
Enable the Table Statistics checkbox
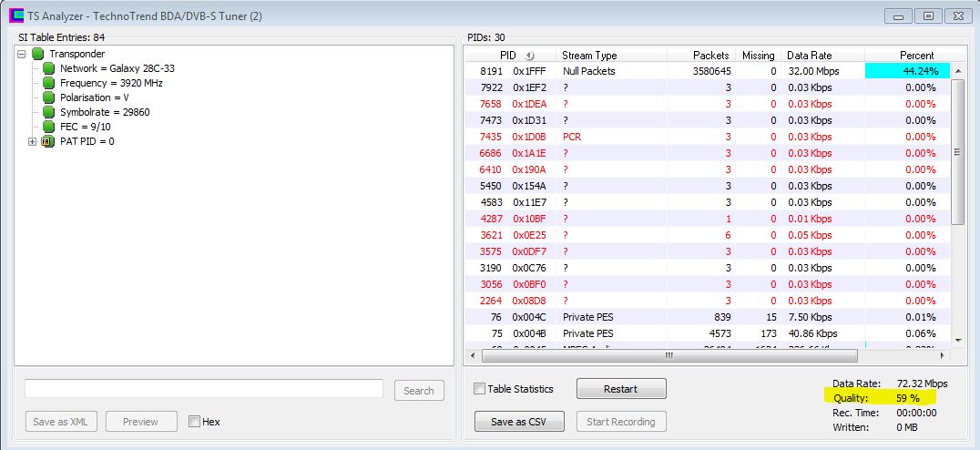click(x=480, y=389)
